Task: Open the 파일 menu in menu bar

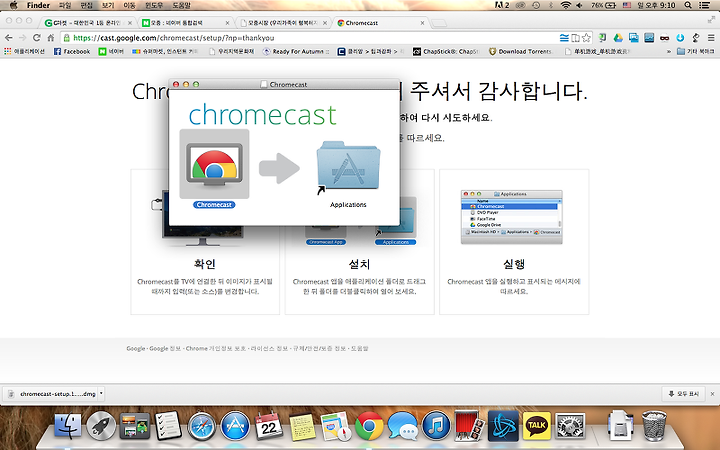Action: pyautogui.click(x=65, y=5)
